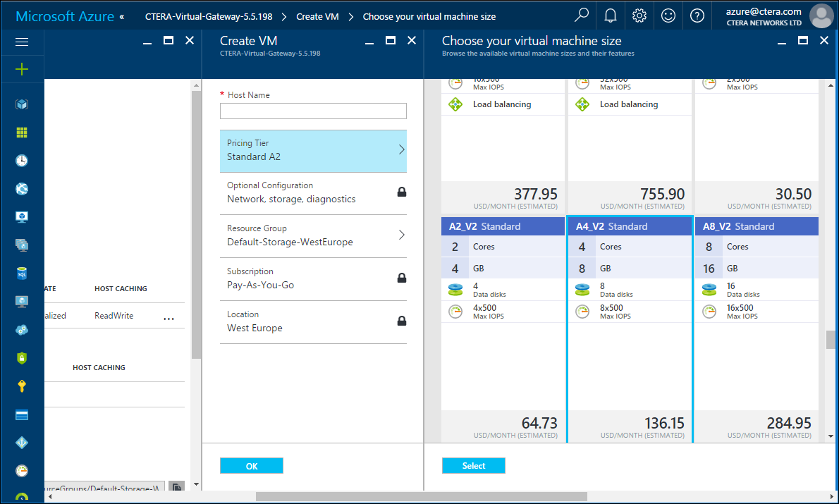839x504 pixels.
Task: Click scroll up arrow in left blade
Action: click(197, 85)
